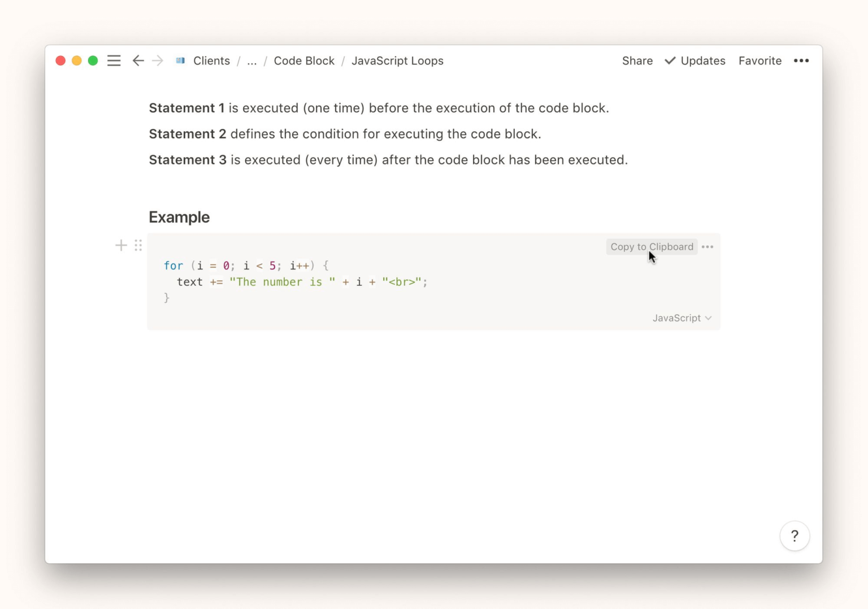868x609 pixels.
Task: Open the help question mark button
Action: click(794, 536)
